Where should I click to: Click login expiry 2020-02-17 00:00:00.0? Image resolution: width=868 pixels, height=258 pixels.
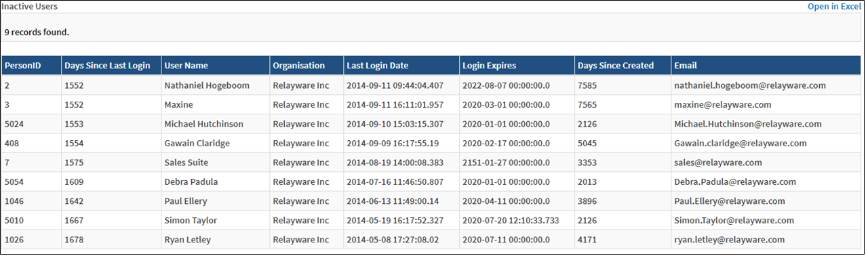506,144
